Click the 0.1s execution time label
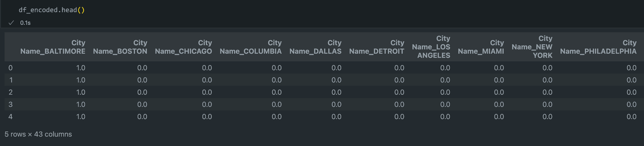Screen dimensions: 644x146 (x=25, y=23)
